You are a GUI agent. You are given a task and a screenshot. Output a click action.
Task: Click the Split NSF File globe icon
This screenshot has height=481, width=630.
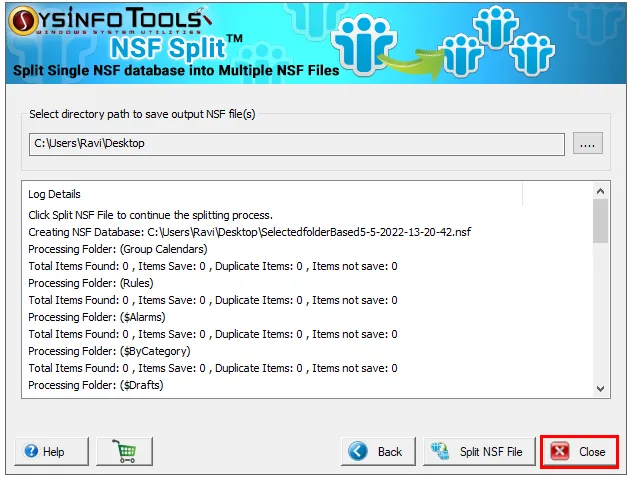(x=440, y=451)
